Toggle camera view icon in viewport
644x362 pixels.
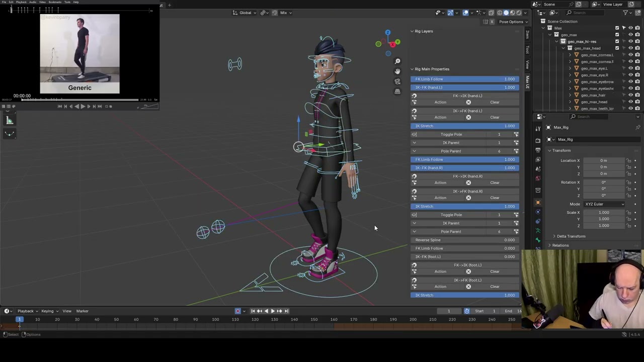click(397, 81)
